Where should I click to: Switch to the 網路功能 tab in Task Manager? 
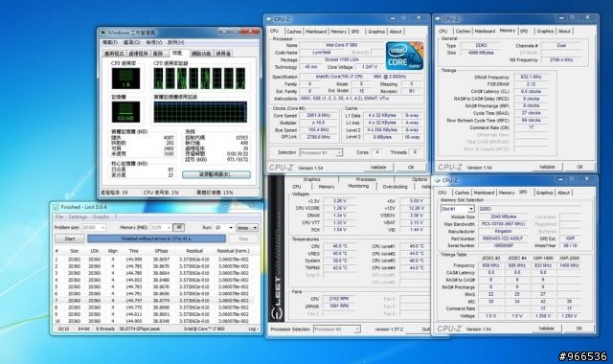(202, 54)
